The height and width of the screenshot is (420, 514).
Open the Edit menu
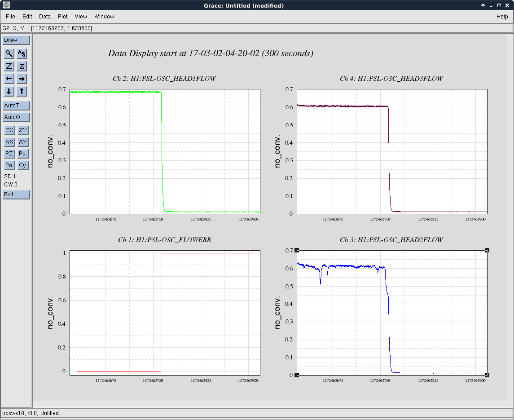(x=27, y=17)
